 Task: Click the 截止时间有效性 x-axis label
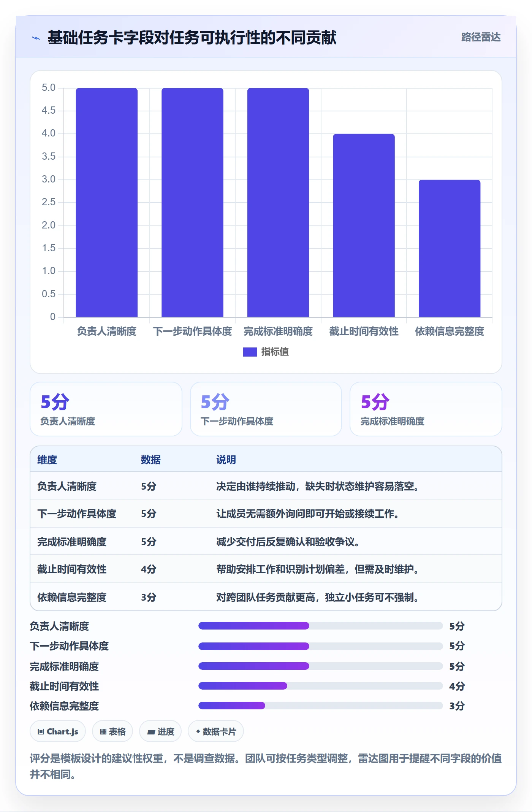pyautogui.click(x=364, y=331)
